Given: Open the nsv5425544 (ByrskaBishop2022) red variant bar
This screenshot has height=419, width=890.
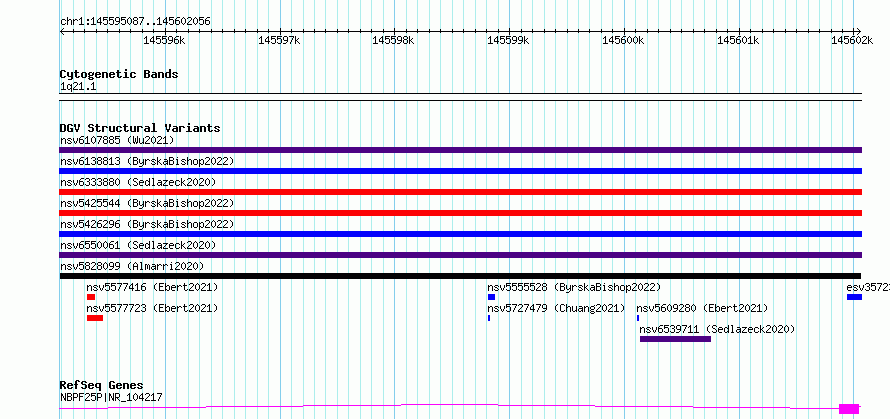Looking at the screenshot, I should (460, 213).
